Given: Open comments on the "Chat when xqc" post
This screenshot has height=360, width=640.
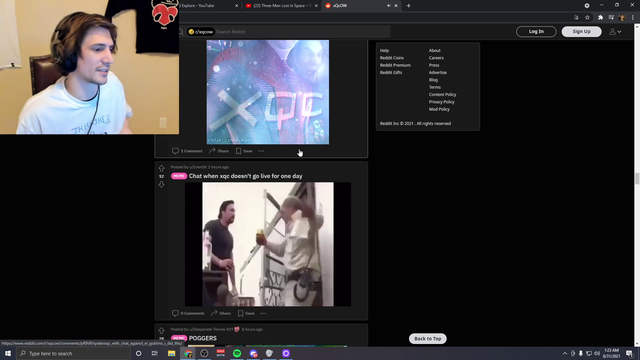Looking at the screenshot, I should click(x=188, y=313).
